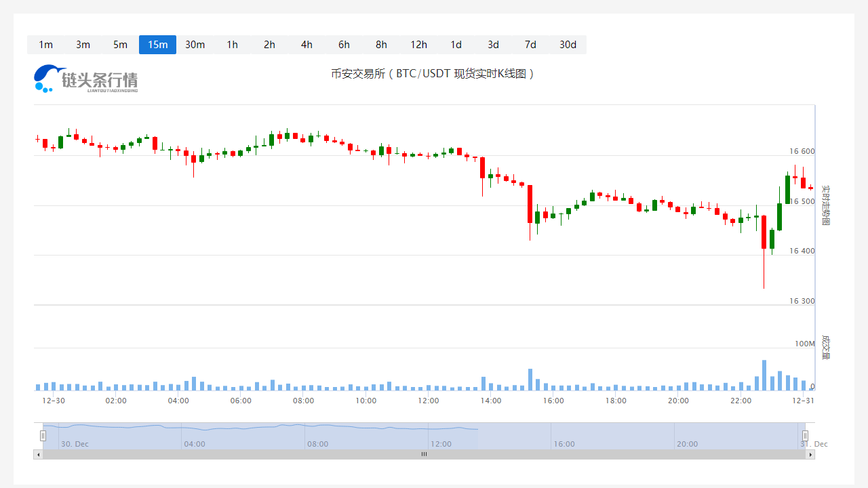Click the left scrollbar arrow

38,455
